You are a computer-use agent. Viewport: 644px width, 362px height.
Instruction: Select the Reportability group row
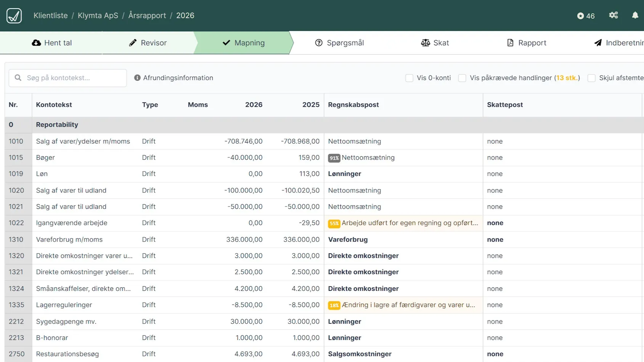tap(324, 125)
